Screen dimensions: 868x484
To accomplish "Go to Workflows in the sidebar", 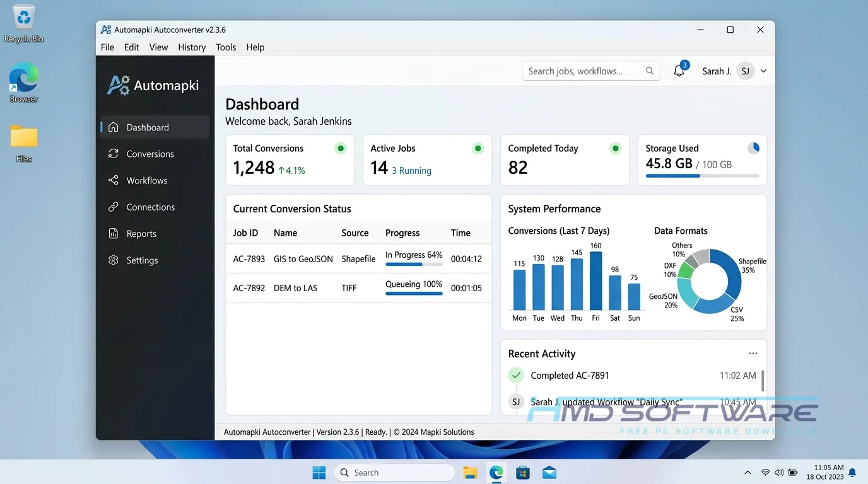I will (x=155, y=180).
